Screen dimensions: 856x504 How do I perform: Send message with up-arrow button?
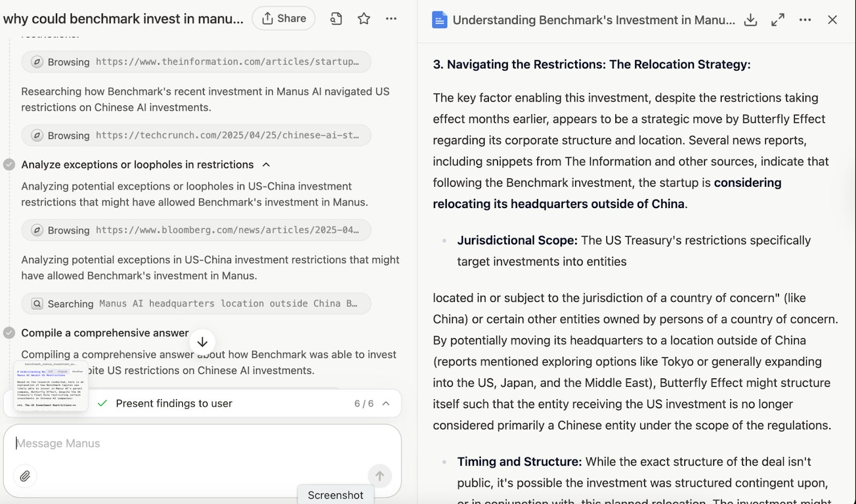point(380,476)
